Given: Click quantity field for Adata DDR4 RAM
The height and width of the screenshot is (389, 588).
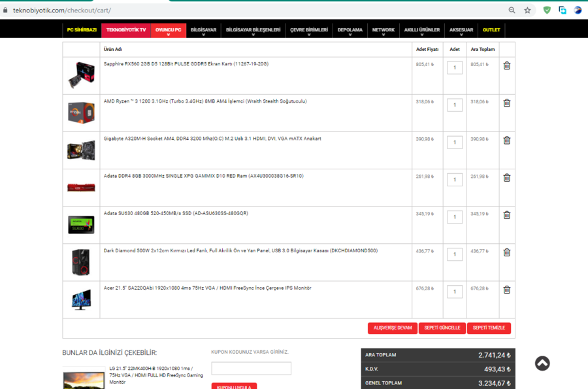Looking at the screenshot, I should point(455,180).
